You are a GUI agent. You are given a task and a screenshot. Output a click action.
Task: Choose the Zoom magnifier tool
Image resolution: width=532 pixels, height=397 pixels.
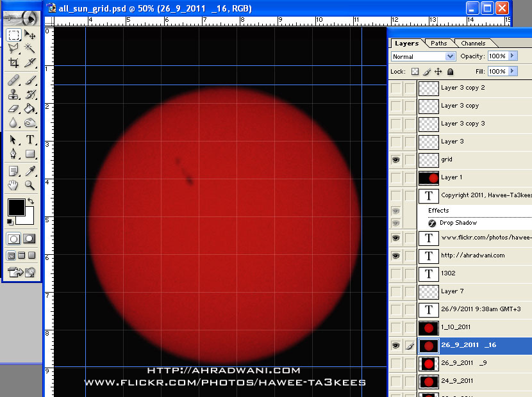pyautogui.click(x=30, y=186)
